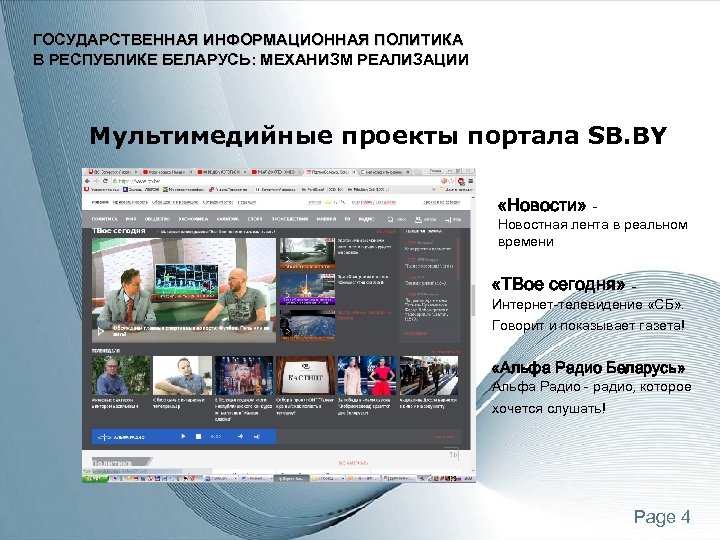Click the Windows Start button

tap(95, 478)
